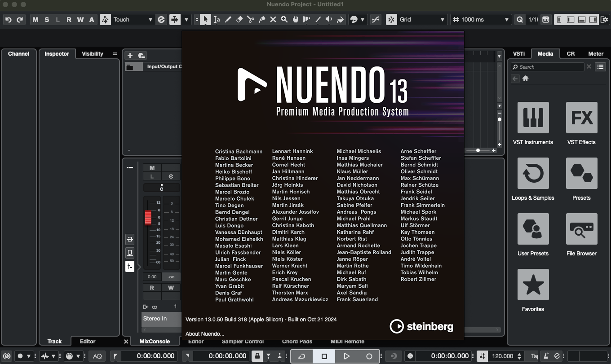Screen dimensions: 611x364
Task: Switch to the Visibility tab
Action: click(93, 54)
